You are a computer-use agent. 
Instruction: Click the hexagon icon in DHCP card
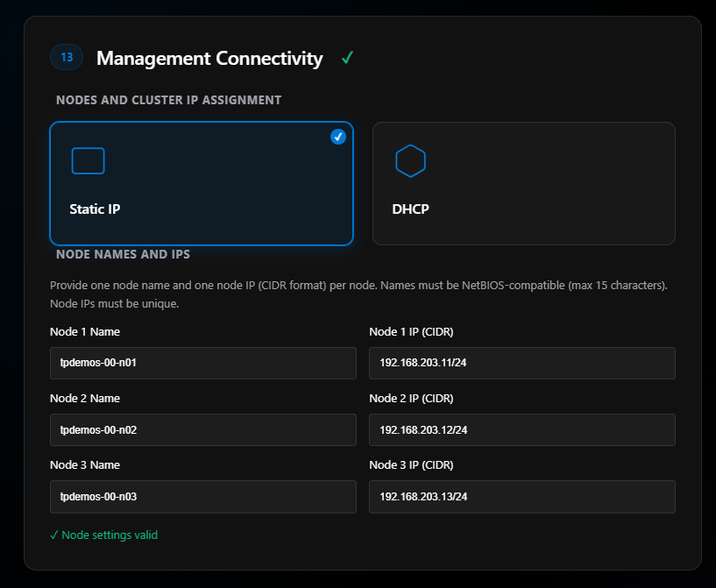pos(410,161)
